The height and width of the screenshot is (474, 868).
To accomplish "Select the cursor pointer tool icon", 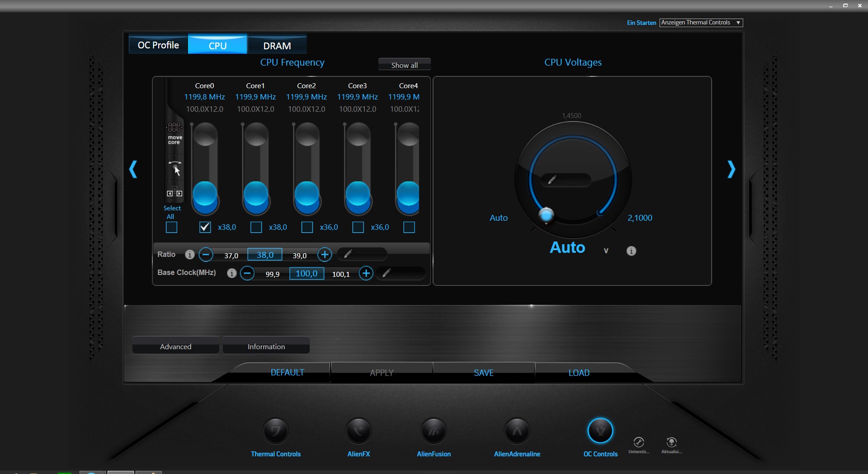I will click(176, 168).
